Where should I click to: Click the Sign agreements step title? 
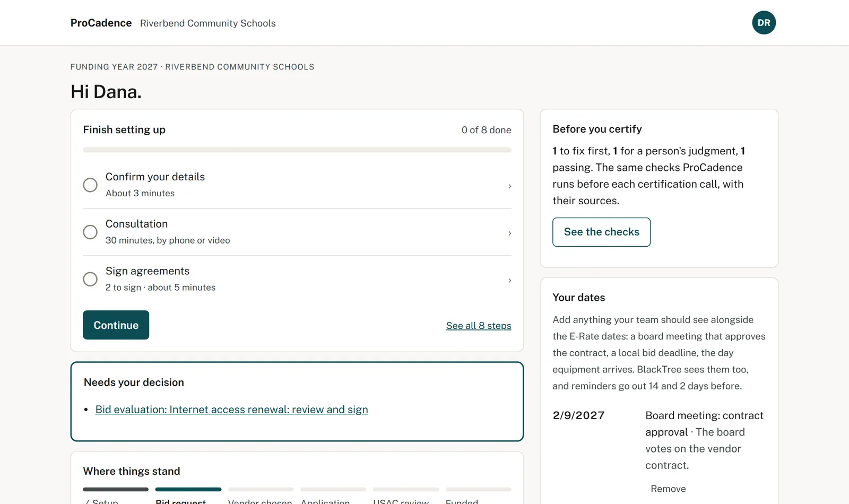pyautogui.click(x=148, y=271)
